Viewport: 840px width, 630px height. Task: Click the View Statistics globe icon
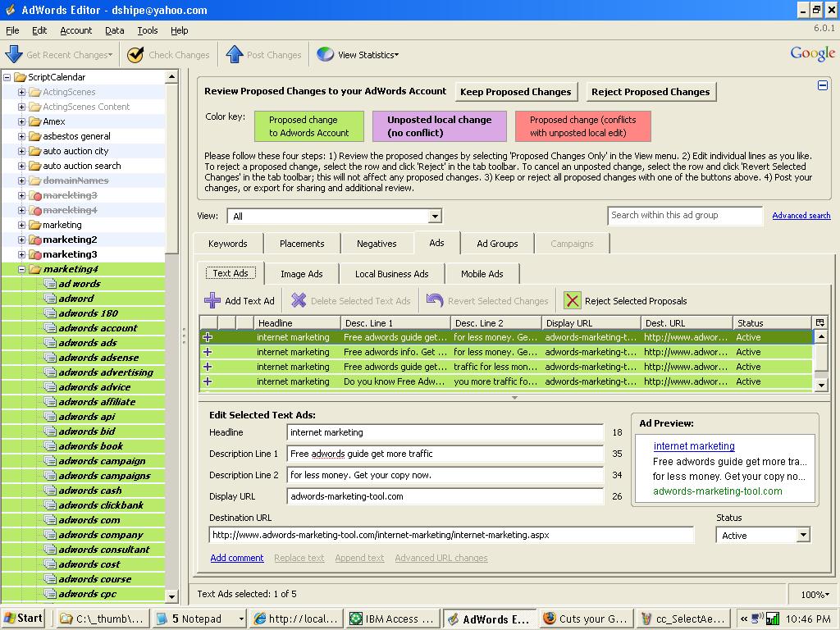(325, 55)
